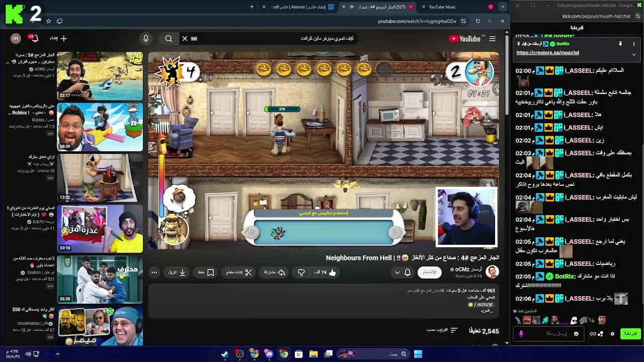Download the video with the arrow button
644x362 pixels.
177,273
